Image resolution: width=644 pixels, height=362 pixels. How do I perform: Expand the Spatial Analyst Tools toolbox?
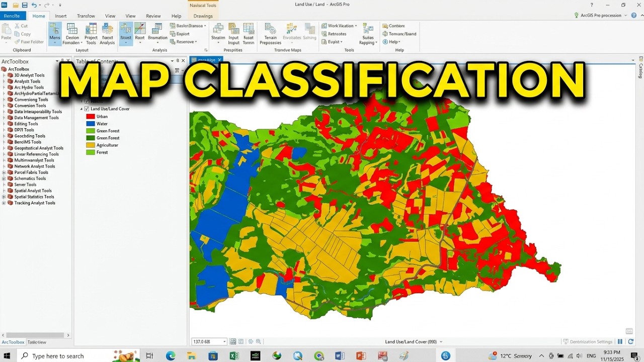(4, 191)
